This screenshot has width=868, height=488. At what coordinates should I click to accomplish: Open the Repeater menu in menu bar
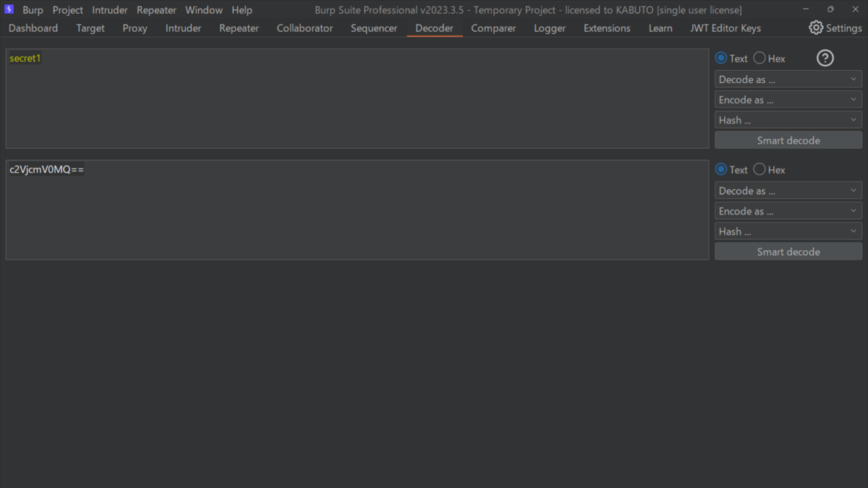pos(156,10)
